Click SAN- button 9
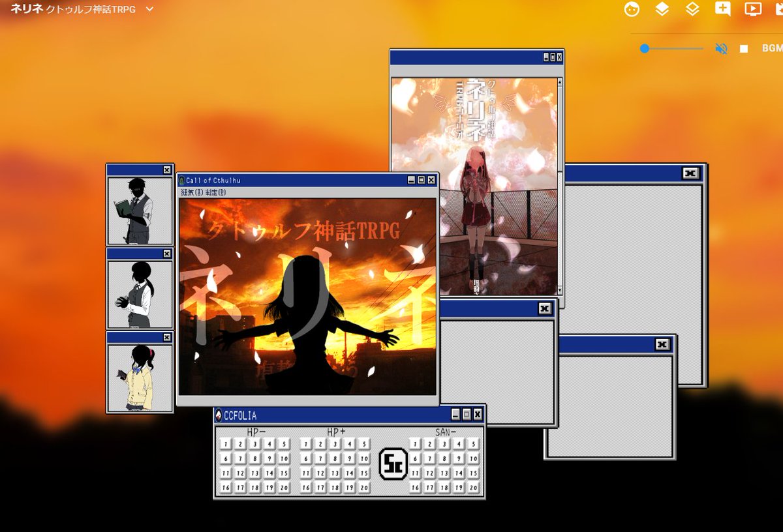This screenshot has height=532, width=783. [x=459, y=458]
